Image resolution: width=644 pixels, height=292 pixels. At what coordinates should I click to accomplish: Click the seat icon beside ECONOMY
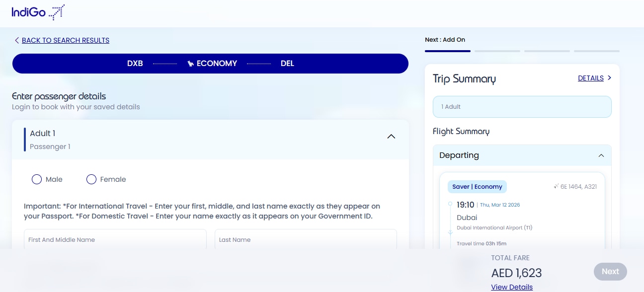point(190,64)
